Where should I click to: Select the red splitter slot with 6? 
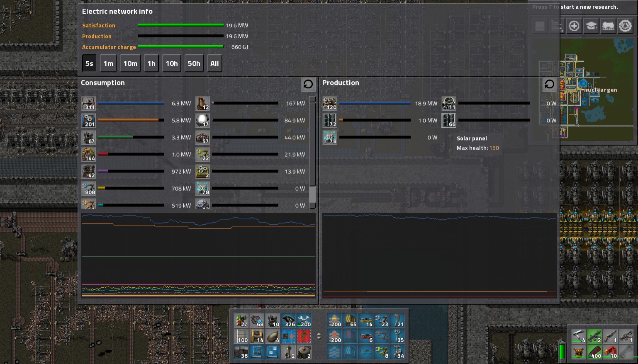(x=366, y=336)
